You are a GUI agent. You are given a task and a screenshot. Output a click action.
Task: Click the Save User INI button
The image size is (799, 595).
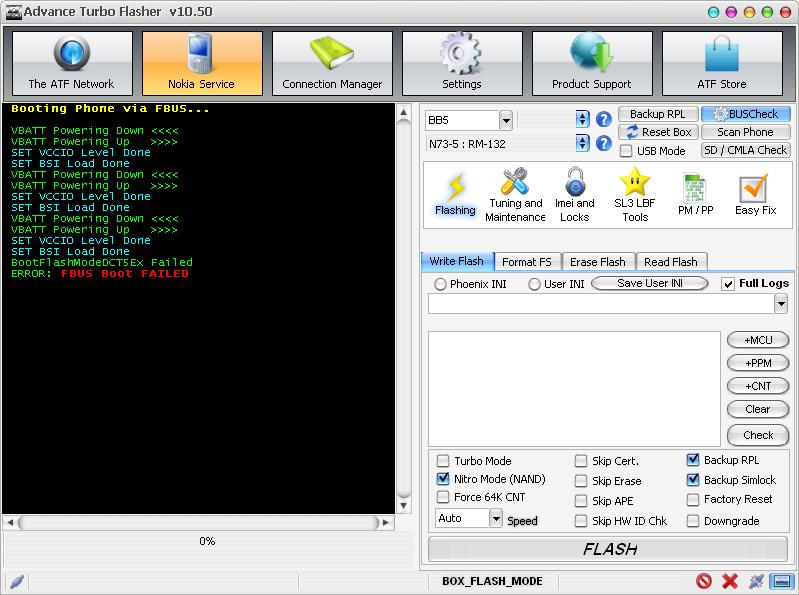pyautogui.click(x=650, y=283)
